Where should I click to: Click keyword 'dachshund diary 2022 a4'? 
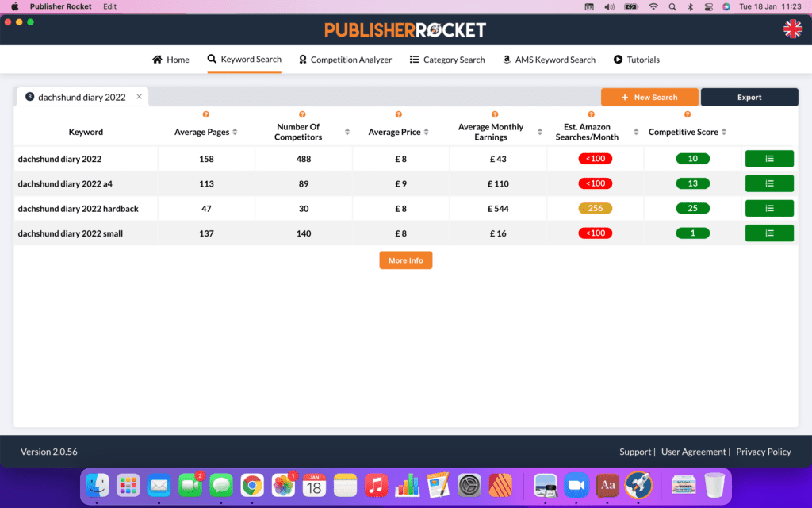[65, 183]
